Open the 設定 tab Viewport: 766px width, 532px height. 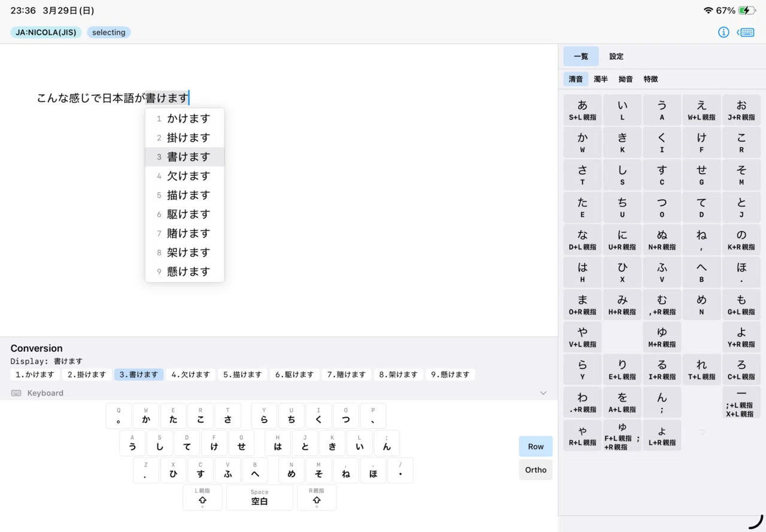coord(616,56)
